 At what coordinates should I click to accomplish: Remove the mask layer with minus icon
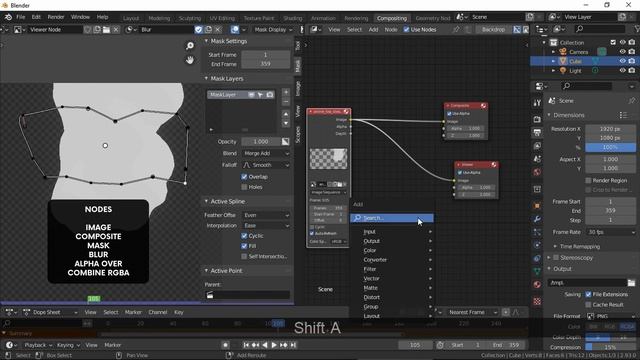pos(286,102)
